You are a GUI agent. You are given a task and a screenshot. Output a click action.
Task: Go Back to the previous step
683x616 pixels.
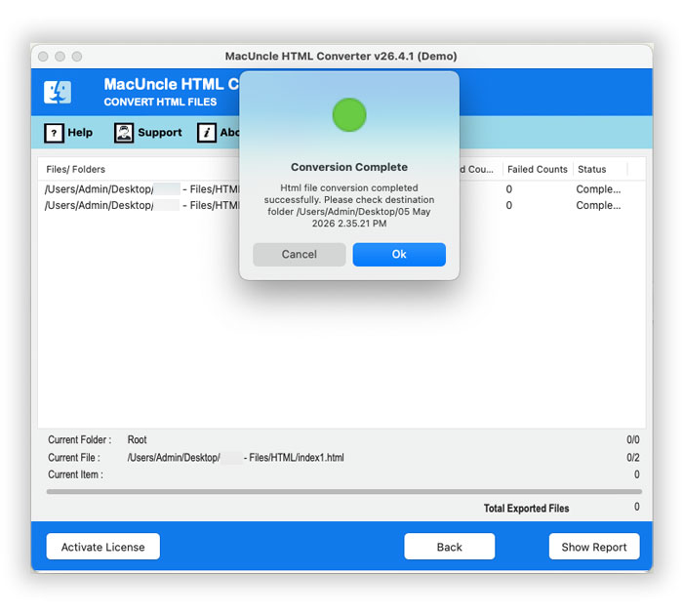[x=449, y=547]
